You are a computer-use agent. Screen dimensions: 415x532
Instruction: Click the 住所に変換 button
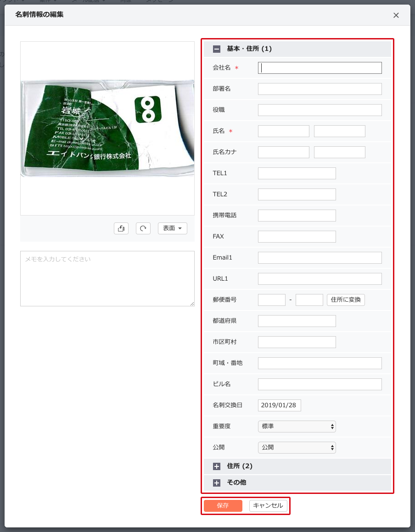(x=346, y=299)
